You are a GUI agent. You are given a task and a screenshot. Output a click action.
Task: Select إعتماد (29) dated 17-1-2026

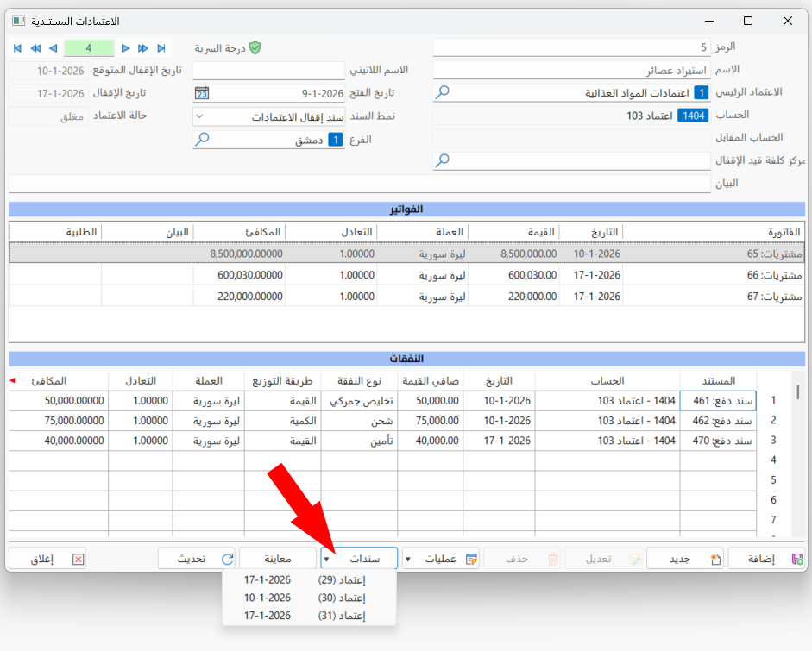point(309,580)
